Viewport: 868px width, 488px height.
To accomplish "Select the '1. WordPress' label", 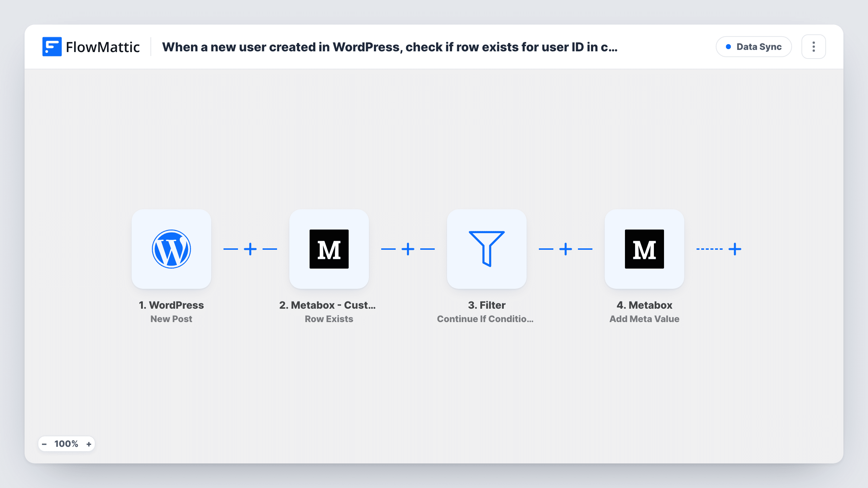I will coord(171,305).
